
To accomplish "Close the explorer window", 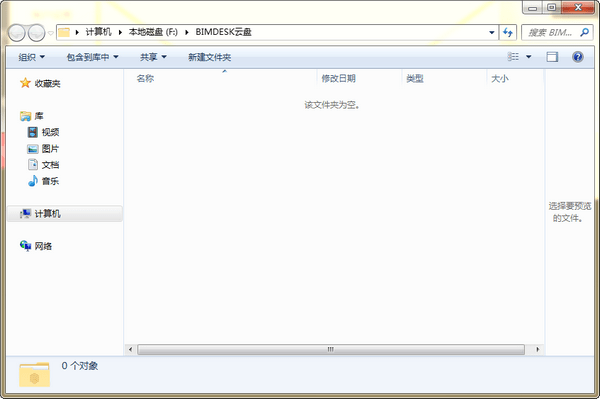I will [x=578, y=8].
